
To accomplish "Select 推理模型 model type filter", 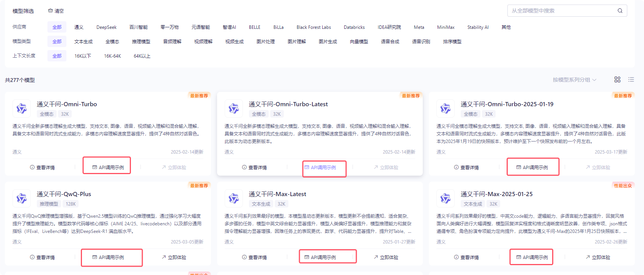I will click(x=141, y=42).
